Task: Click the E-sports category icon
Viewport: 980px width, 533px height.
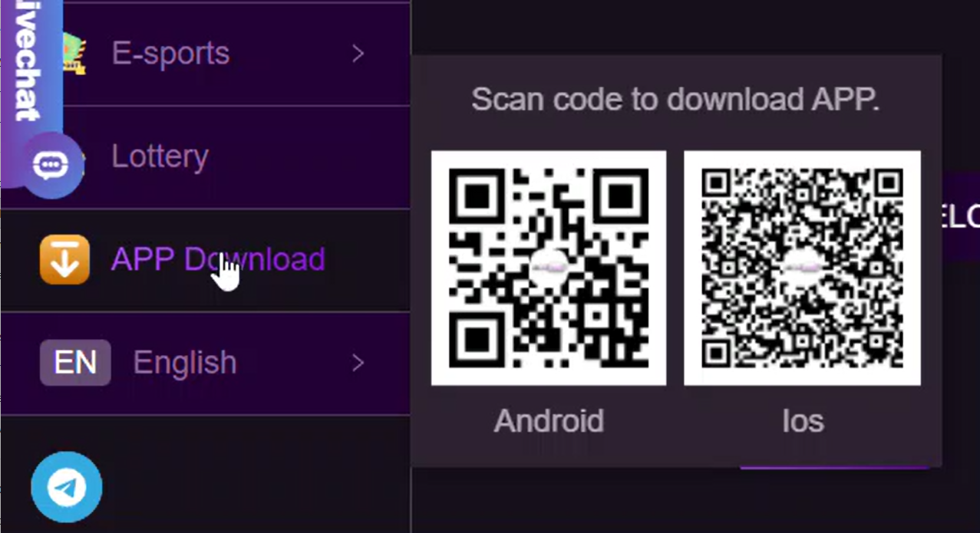Action: pos(74,54)
